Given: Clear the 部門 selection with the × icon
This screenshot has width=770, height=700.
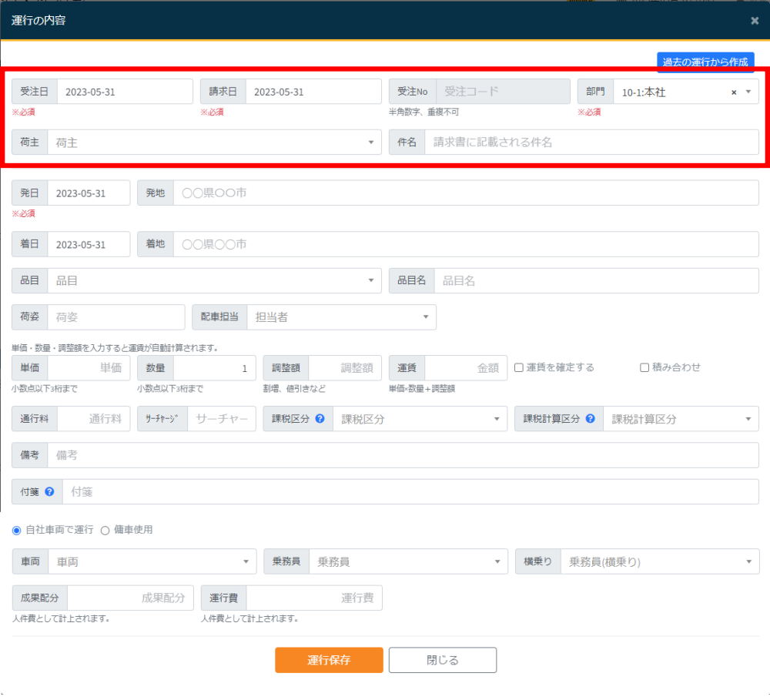Looking at the screenshot, I should (x=734, y=92).
